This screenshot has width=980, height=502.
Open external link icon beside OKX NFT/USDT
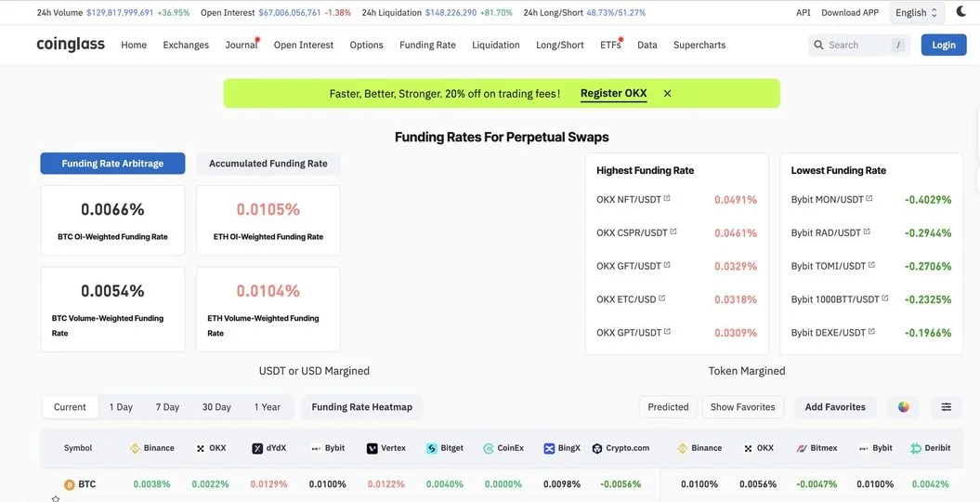[x=667, y=198]
